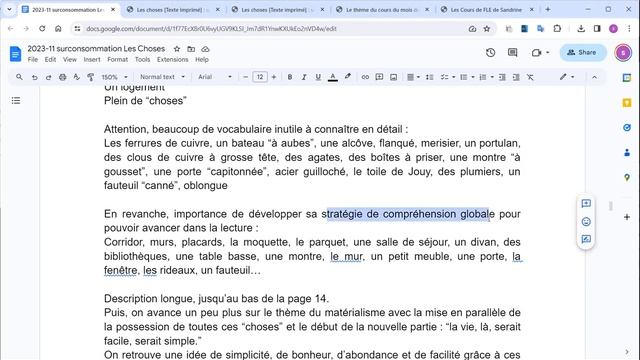640x360 pixels.
Task: Open the Insert menu
Action: (x=92, y=60)
